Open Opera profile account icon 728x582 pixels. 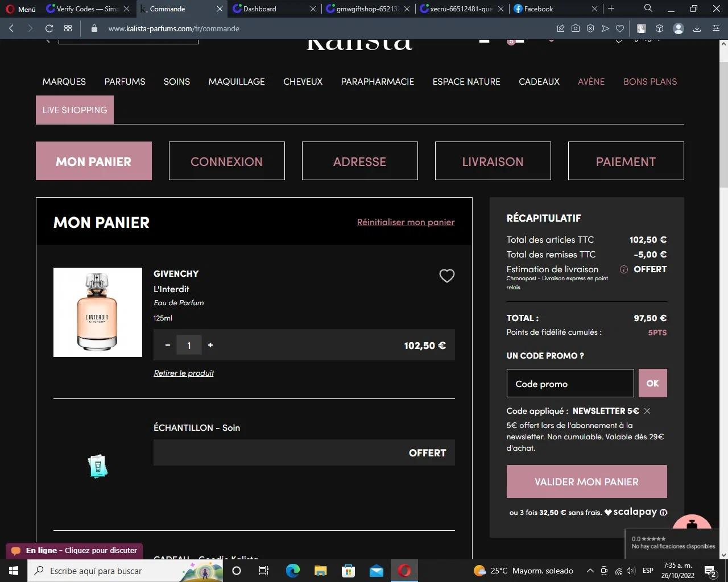coord(678,28)
